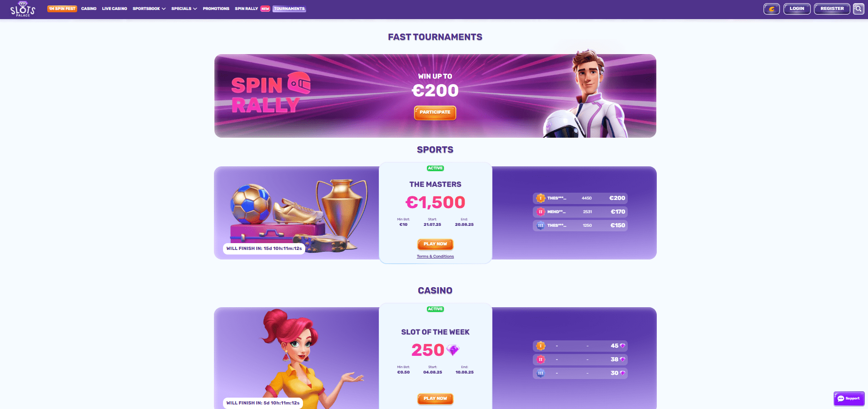The width and height of the screenshot is (868, 409).
Task: Open Terms & Conditions link for The Masters
Action: [435, 257]
